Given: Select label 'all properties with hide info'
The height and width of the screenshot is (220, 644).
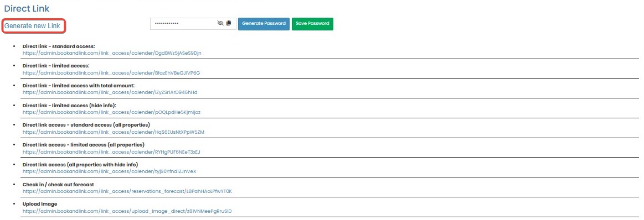Looking at the screenshot, I should tap(102, 165).
